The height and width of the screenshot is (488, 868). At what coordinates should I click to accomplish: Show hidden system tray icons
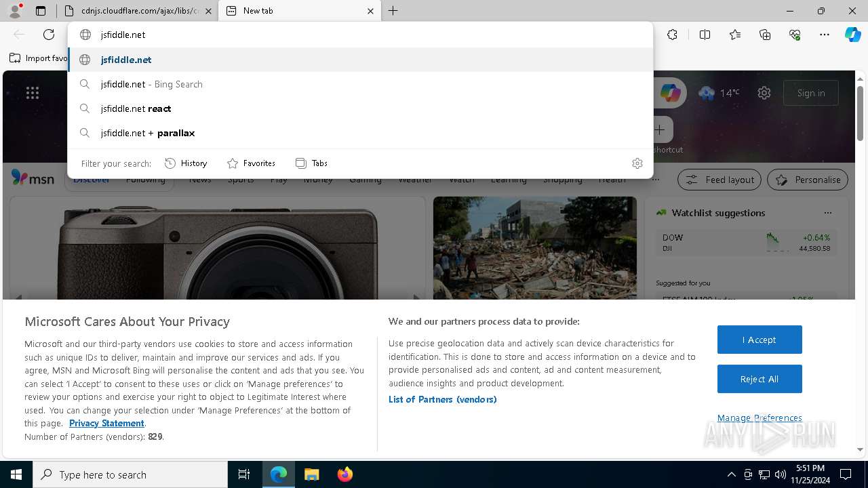(731, 474)
